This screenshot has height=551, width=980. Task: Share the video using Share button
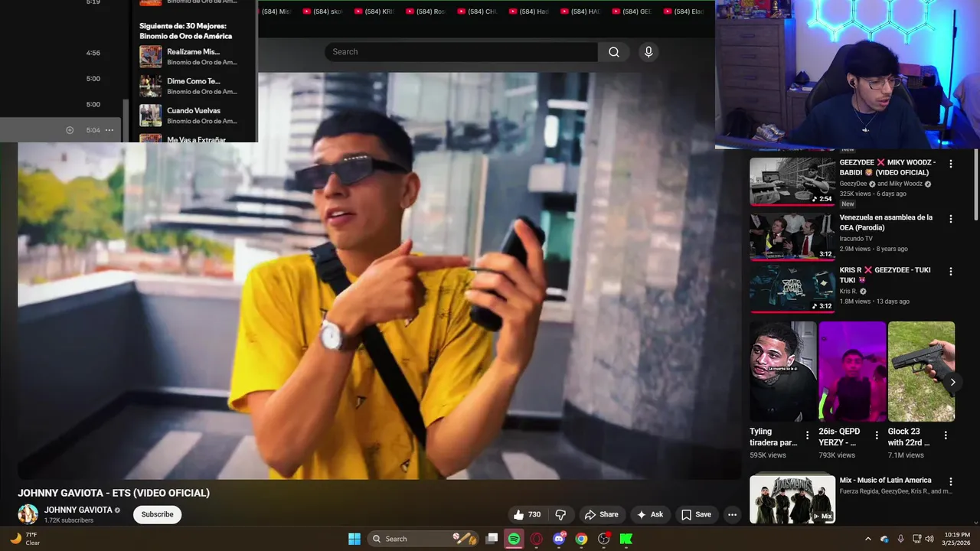coord(601,514)
